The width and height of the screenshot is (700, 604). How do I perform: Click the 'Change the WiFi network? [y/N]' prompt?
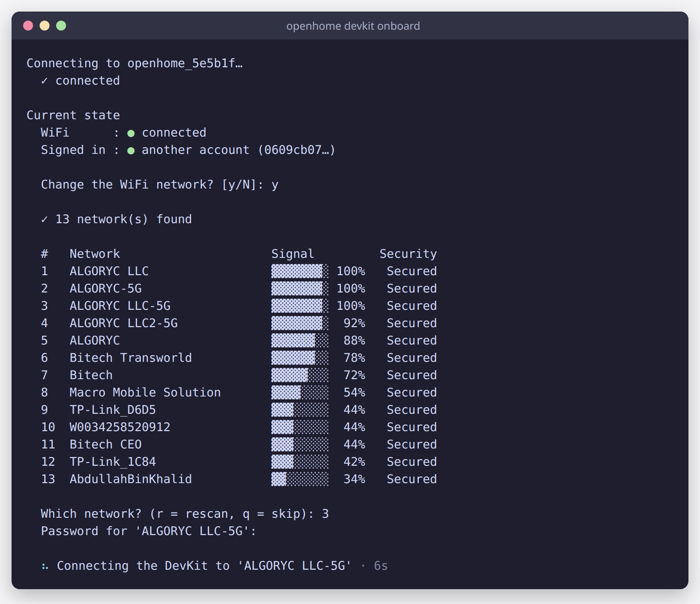[x=152, y=184]
